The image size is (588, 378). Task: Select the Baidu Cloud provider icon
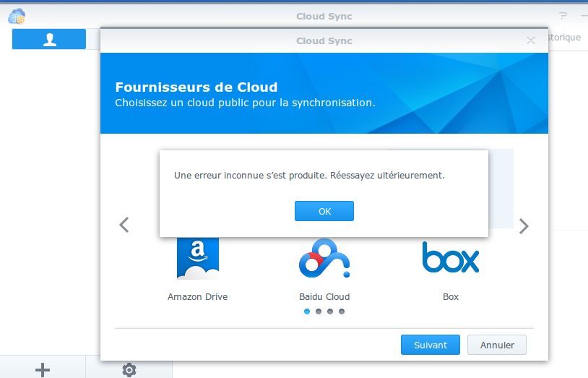pos(324,259)
